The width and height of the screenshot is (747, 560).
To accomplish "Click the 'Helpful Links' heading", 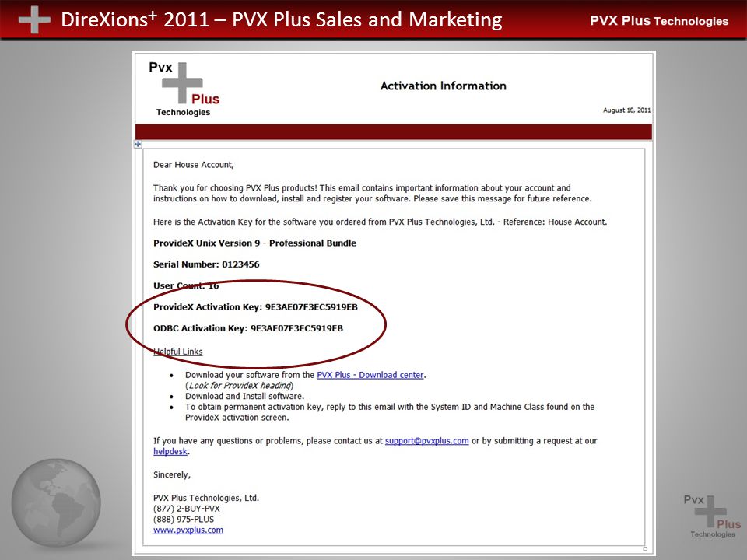I will pyautogui.click(x=177, y=352).
